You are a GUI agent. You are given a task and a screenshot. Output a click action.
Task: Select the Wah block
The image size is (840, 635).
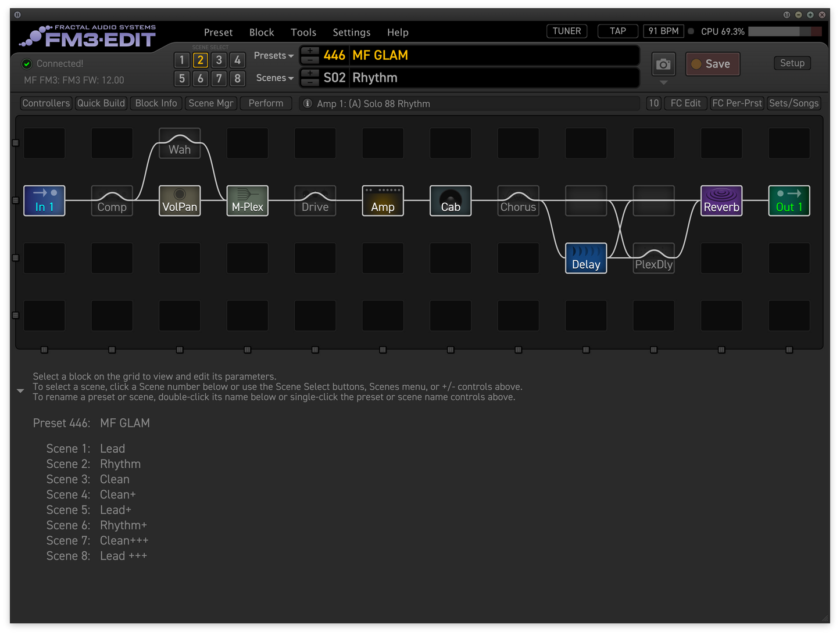[180, 143]
